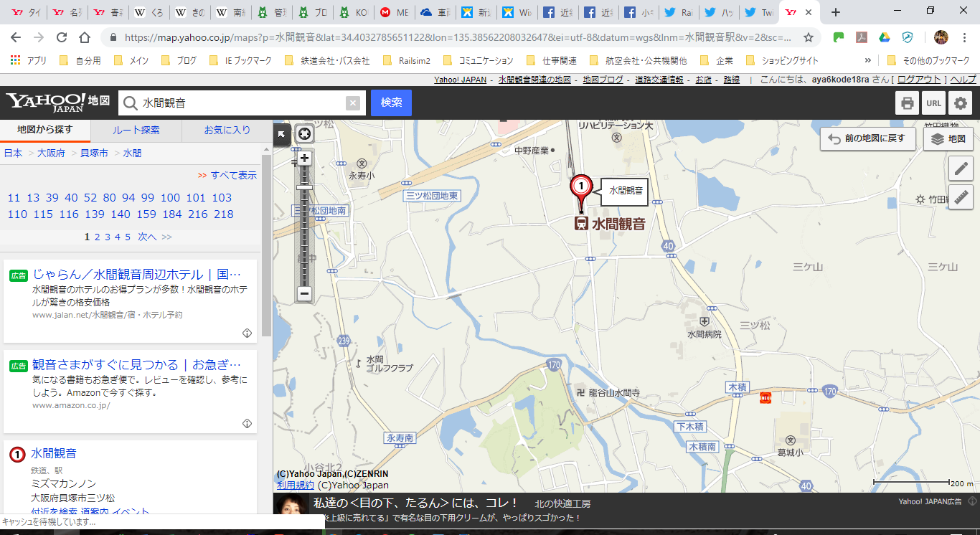Open the じゃらん hotel ad link
This screenshot has height=535, width=980.
[136, 275]
